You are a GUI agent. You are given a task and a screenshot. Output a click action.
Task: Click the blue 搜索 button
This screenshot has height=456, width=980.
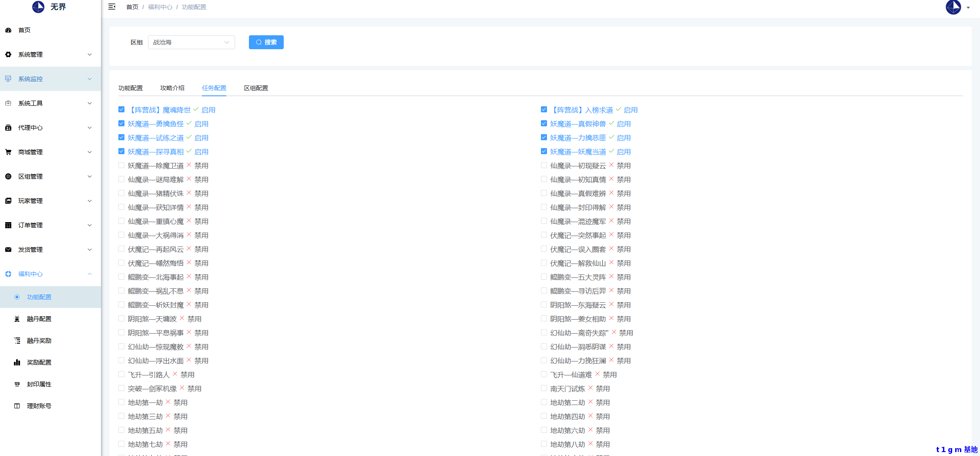pyautogui.click(x=266, y=42)
